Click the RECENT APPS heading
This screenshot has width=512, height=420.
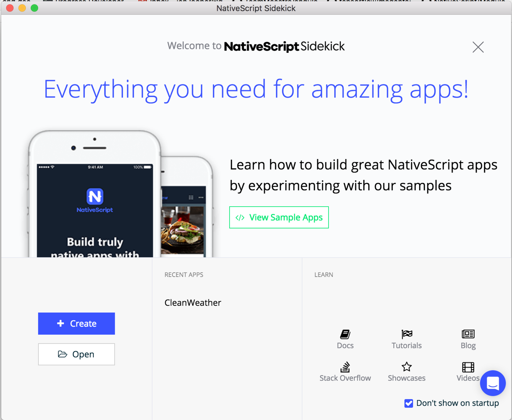[184, 275]
